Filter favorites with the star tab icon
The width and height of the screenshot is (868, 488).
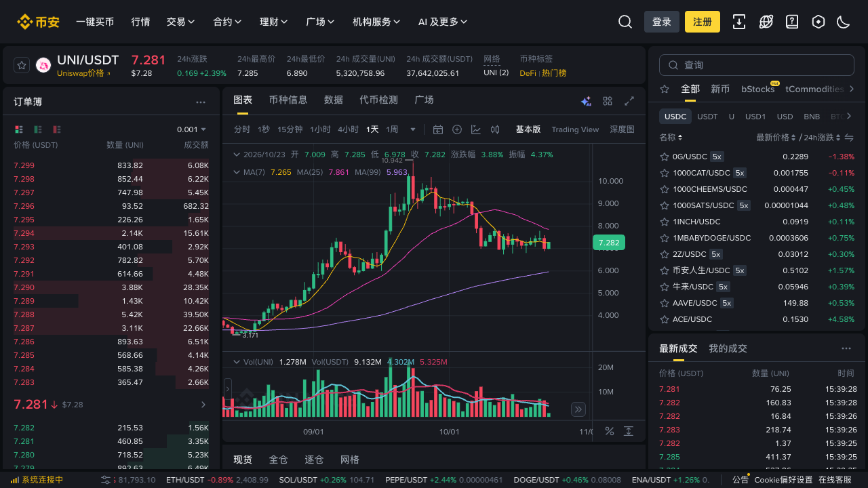[665, 89]
